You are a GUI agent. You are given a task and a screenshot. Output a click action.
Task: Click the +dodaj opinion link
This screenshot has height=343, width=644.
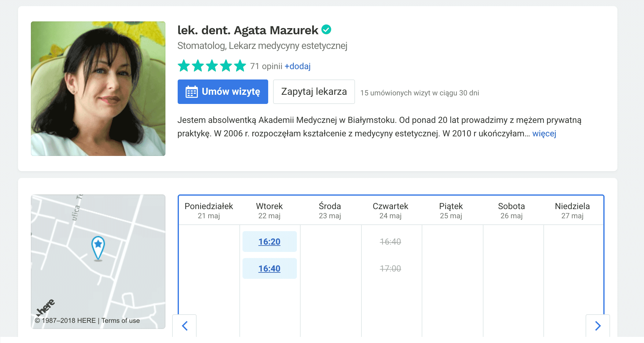pos(298,66)
